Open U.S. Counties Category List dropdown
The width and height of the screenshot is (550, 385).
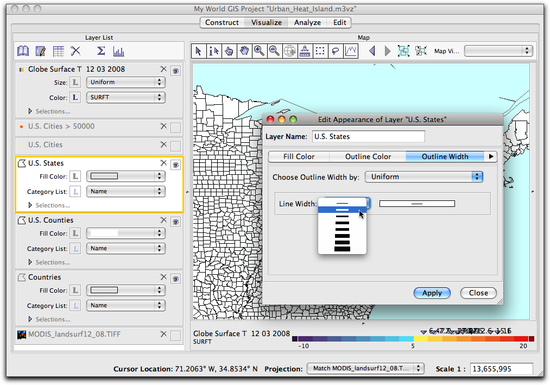126,248
